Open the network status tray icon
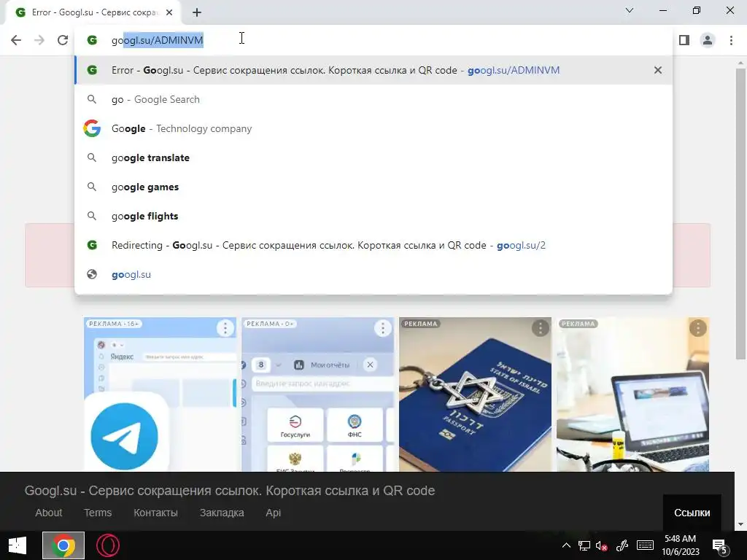 [x=584, y=545]
